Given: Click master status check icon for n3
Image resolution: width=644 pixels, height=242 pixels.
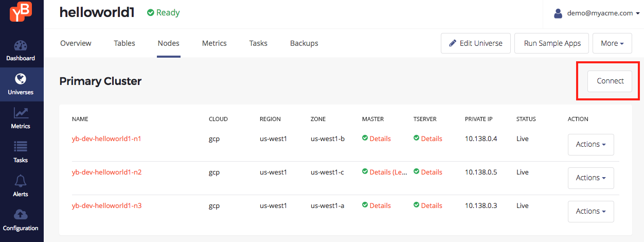Looking at the screenshot, I should point(365,205).
